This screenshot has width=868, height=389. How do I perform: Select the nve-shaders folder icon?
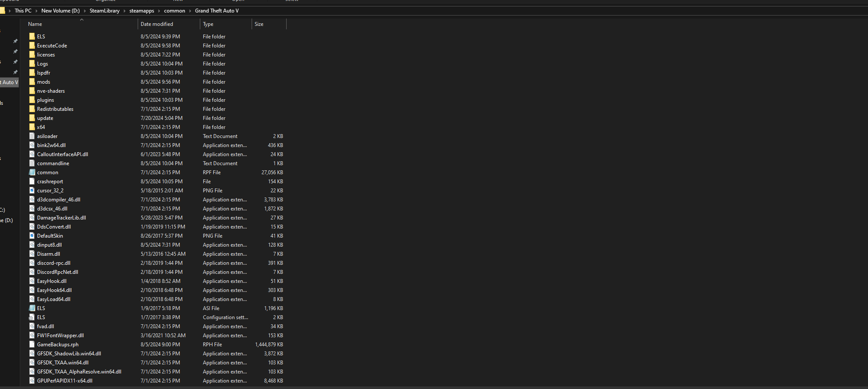pos(32,91)
